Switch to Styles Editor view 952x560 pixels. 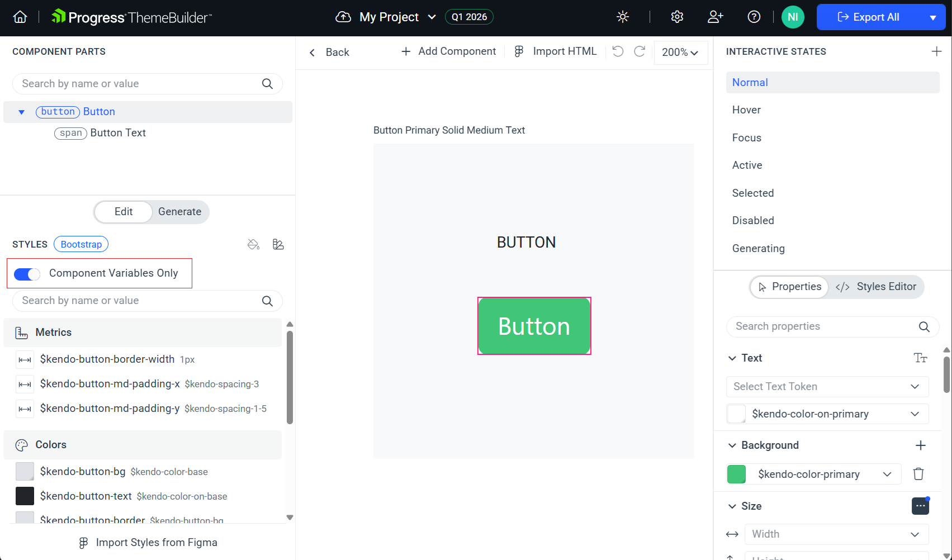pos(876,287)
